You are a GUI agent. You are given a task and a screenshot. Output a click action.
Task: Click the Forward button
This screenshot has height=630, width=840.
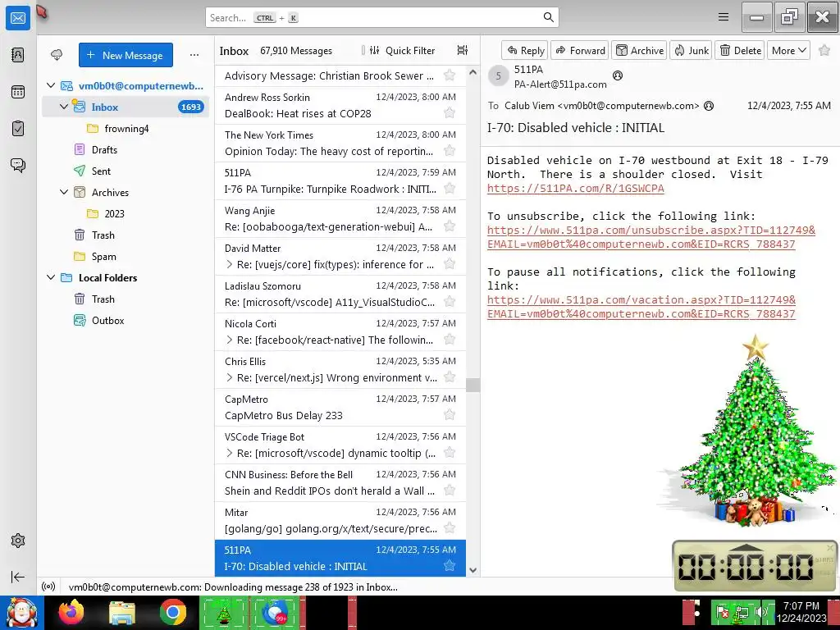580,50
